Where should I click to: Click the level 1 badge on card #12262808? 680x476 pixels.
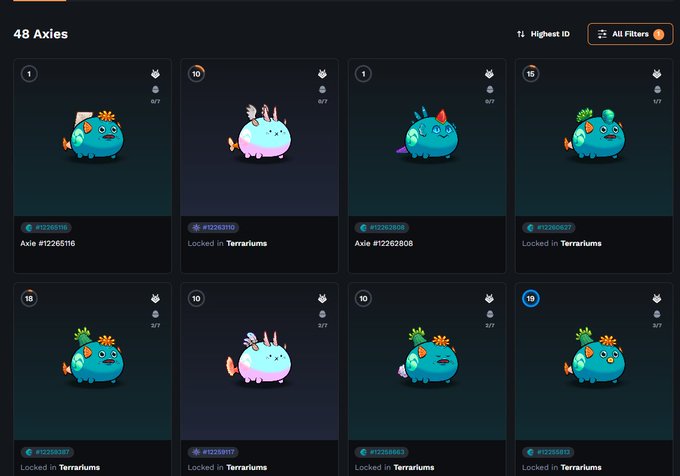[x=363, y=74]
